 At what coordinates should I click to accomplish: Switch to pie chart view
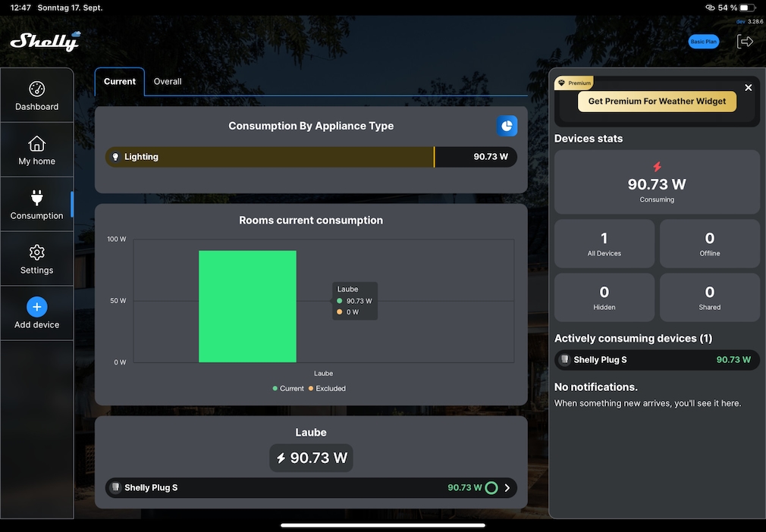click(507, 126)
